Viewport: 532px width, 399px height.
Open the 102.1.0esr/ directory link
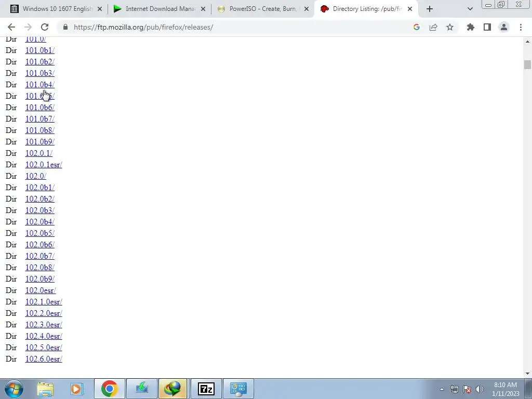coord(44,302)
